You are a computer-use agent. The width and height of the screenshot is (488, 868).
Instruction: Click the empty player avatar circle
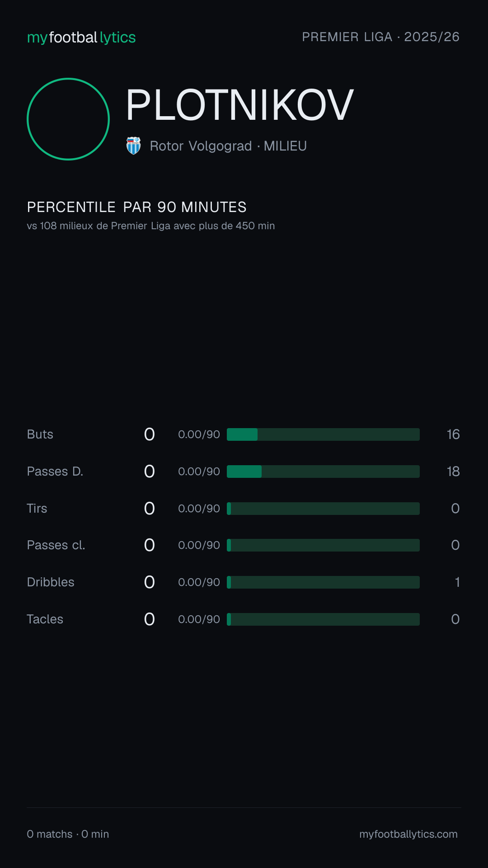pos(68,119)
